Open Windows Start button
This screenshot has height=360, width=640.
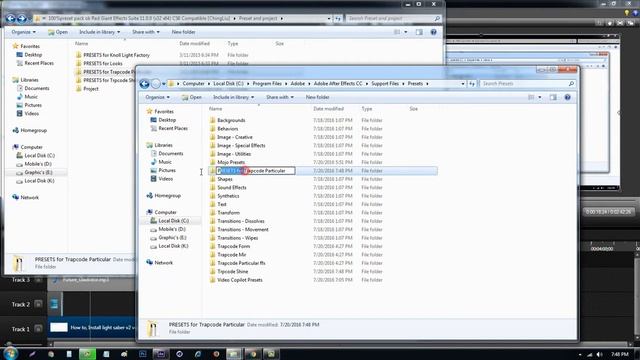(10, 353)
